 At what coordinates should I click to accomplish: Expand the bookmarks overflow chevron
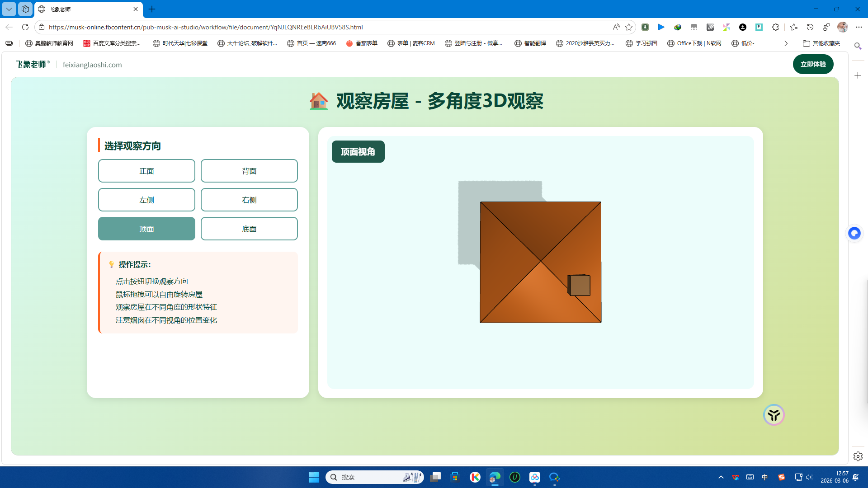785,43
